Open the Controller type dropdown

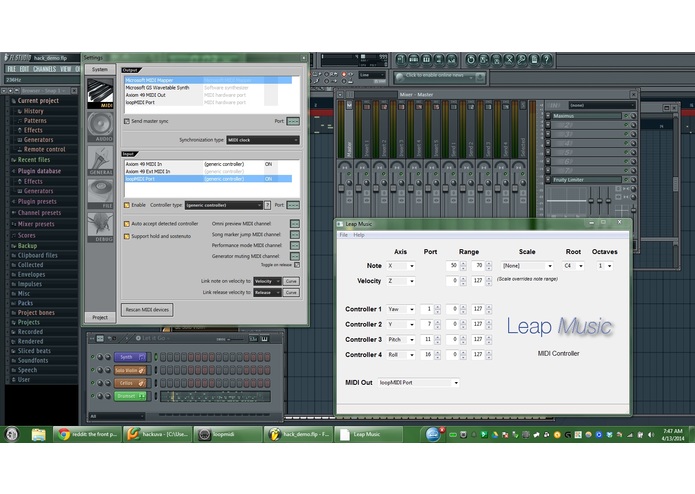point(224,205)
